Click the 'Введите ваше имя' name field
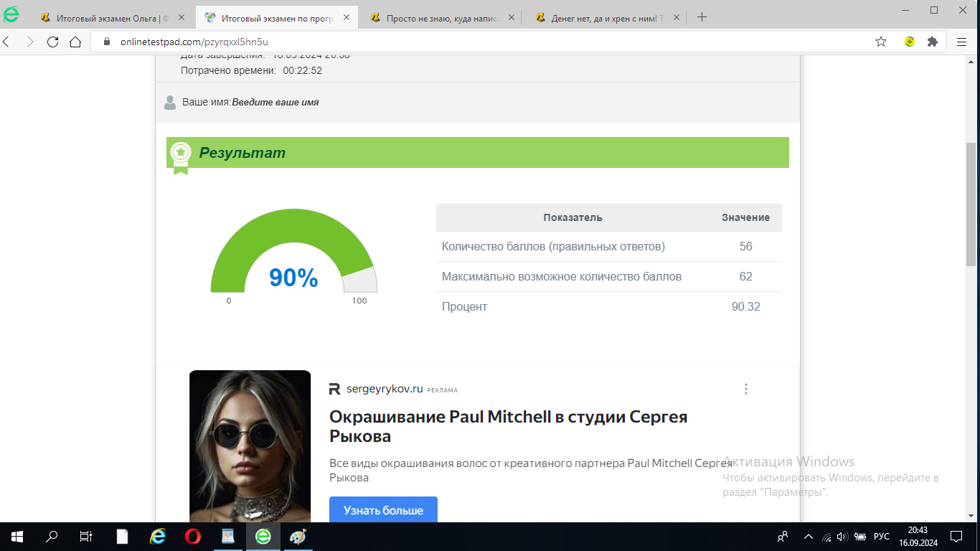 (275, 103)
